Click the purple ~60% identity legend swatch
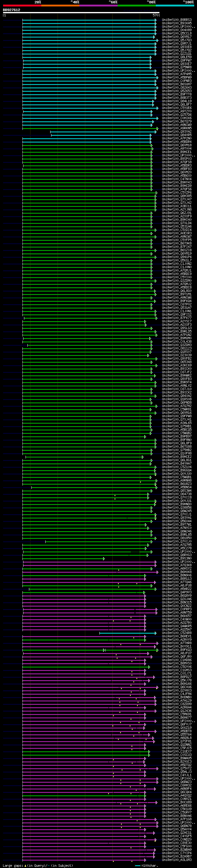This screenshot has height=868, width=197. (99, 6)
